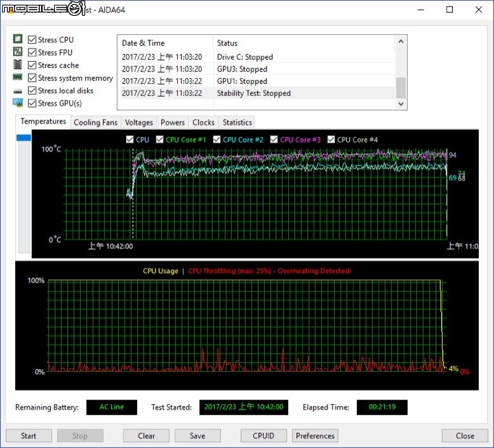Toggle CPU Core #3 graph checkbox
Viewport: 494px width, 448px height.
point(274,139)
